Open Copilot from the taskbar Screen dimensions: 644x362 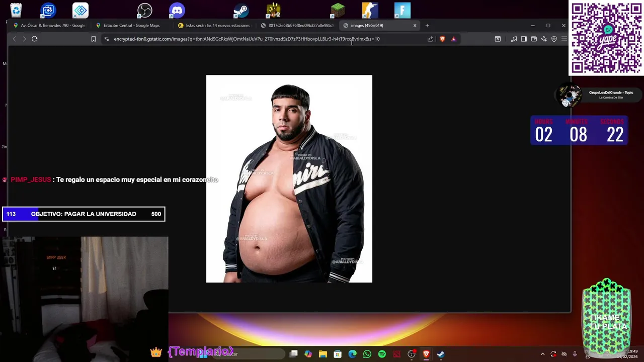click(308, 354)
